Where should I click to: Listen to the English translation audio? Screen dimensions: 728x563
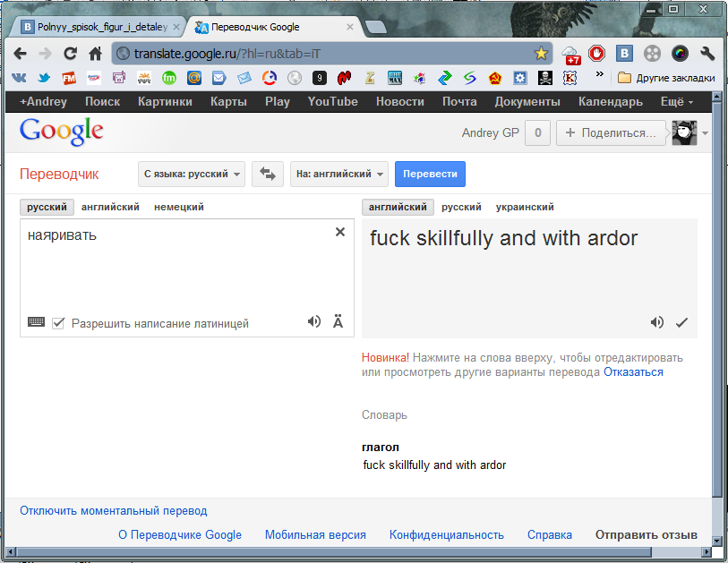pos(657,322)
